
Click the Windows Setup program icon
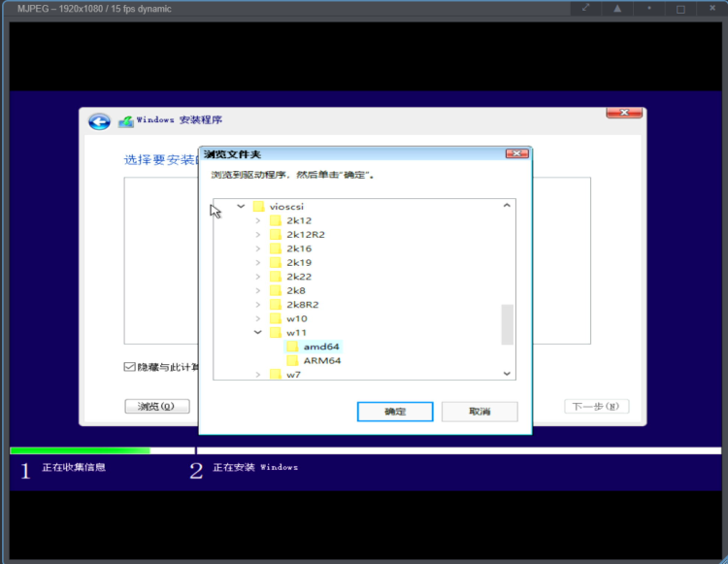pos(126,121)
